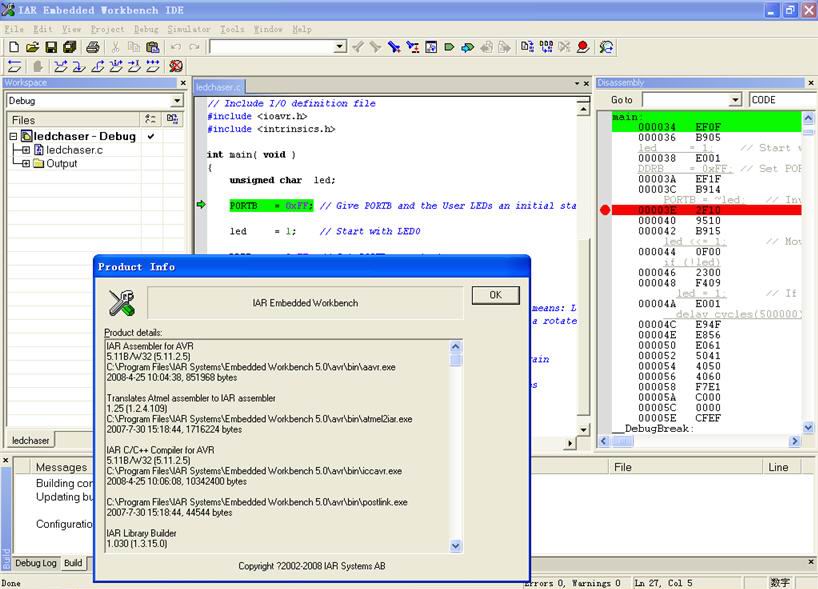Open the Tools menu
Screen dimensions: 818x589
[232, 29]
